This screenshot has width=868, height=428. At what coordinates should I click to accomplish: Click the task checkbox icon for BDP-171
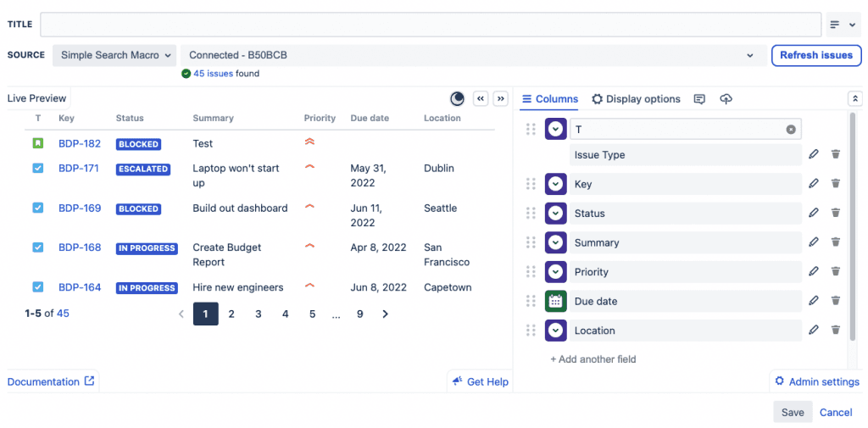(x=38, y=169)
